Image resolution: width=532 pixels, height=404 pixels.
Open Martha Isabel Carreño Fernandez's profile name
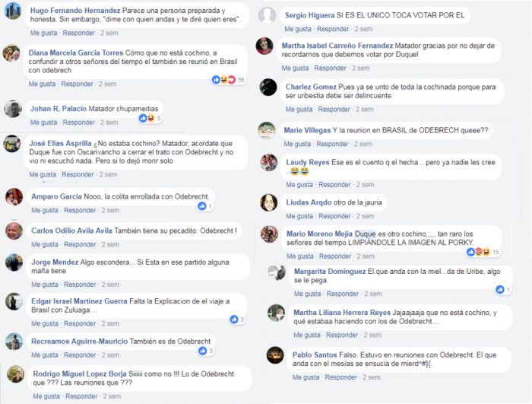tap(337, 46)
